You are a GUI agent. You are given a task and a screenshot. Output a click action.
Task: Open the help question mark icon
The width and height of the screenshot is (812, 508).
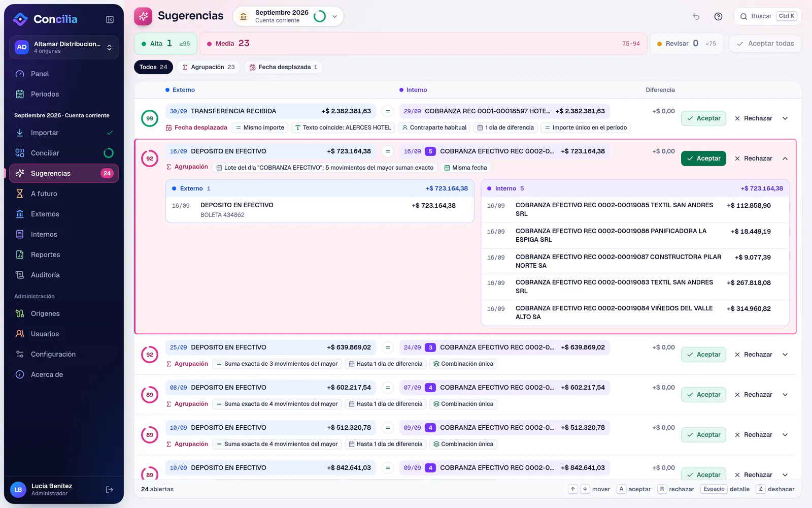pos(718,16)
